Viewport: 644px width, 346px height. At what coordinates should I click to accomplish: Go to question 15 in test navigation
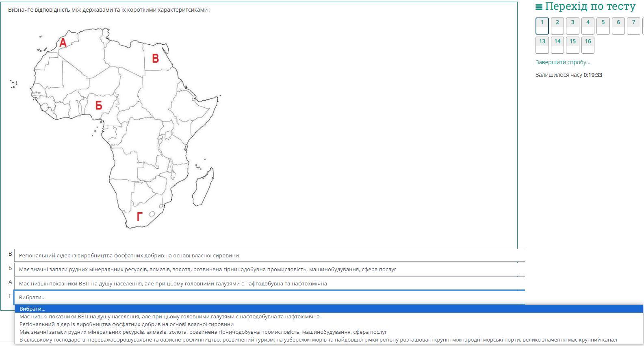pyautogui.click(x=572, y=45)
